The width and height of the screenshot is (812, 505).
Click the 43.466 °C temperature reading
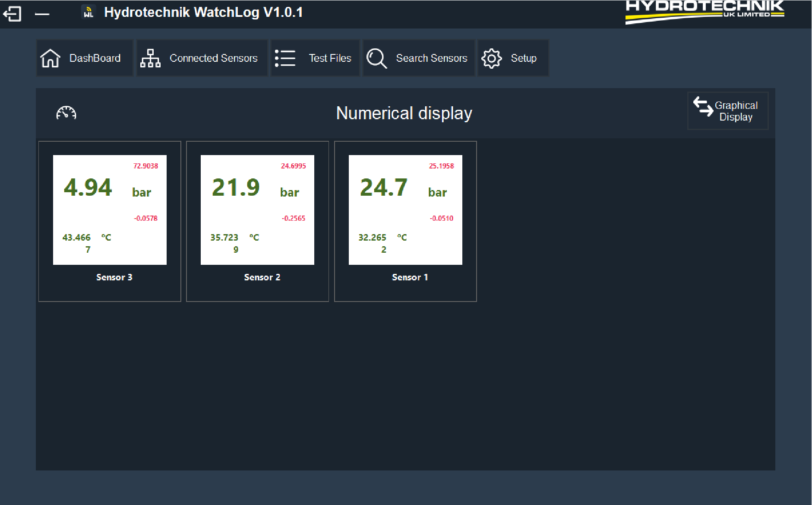coord(87,243)
